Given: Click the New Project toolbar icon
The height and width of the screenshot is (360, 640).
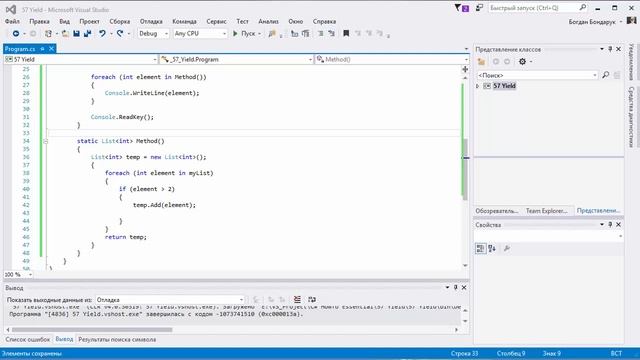Looking at the screenshot, I should click(x=49, y=33).
